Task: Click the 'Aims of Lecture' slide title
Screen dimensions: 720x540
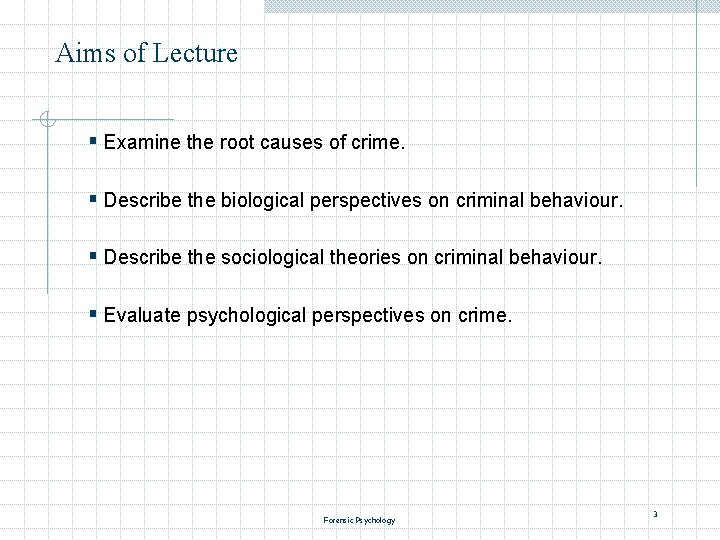Action: [146, 52]
